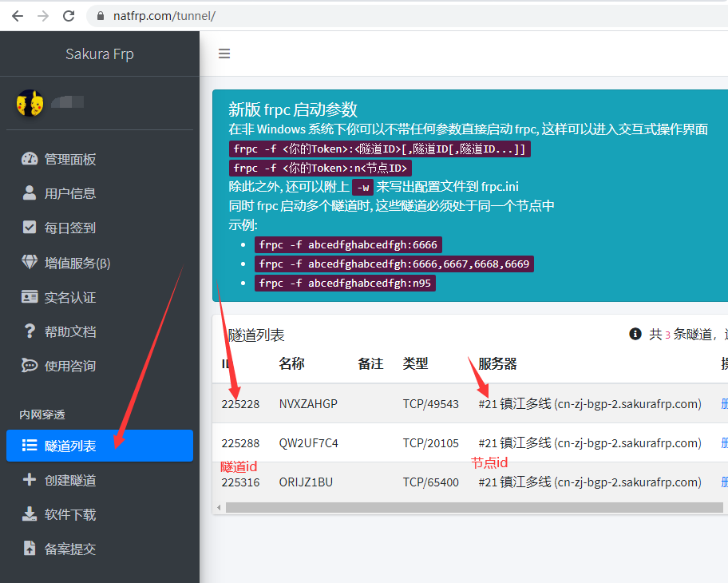Click 创建隧道 plus icon
The width and height of the screenshot is (728, 583).
point(30,480)
